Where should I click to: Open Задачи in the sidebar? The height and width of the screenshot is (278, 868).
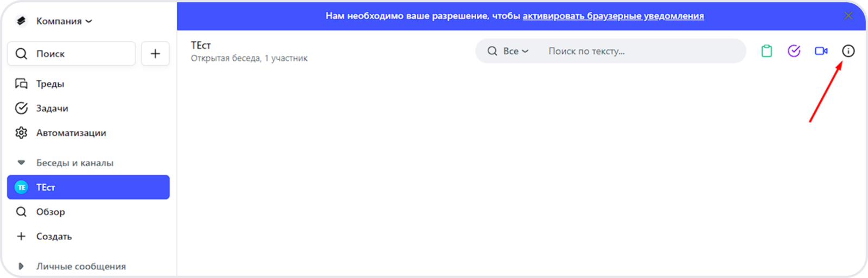click(x=52, y=108)
